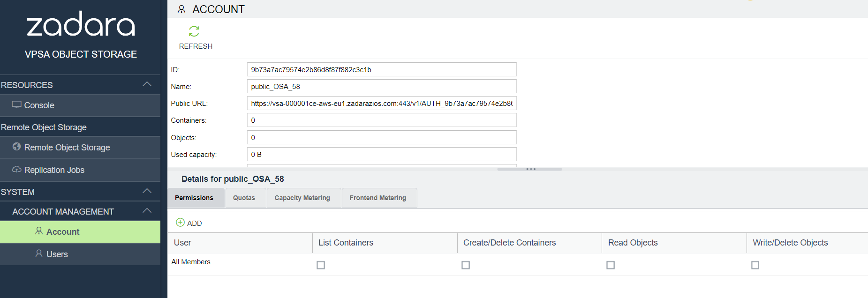The width and height of the screenshot is (868, 298).
Task: Click the Public URL: label
Action: click(x=189, y=104)
